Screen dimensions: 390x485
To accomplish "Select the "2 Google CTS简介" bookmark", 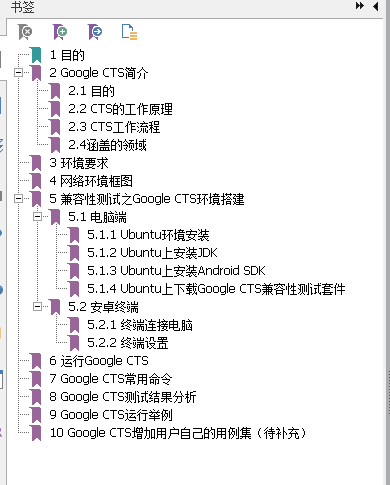I will 99,73.
